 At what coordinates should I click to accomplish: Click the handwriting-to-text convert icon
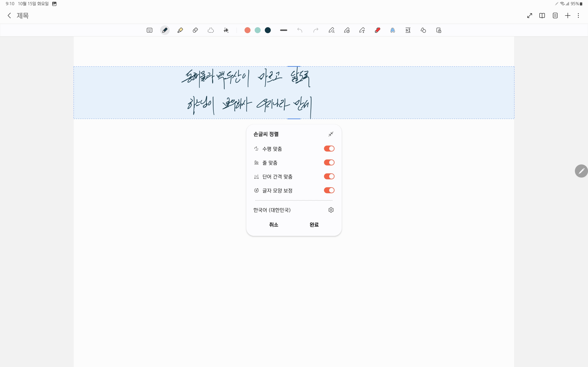coord(362,30)
